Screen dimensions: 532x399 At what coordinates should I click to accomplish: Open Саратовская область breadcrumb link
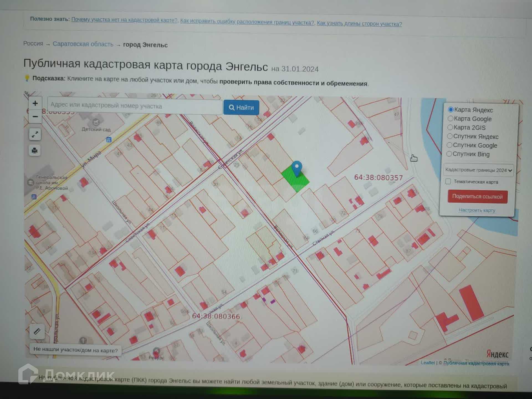coord(83,44)
